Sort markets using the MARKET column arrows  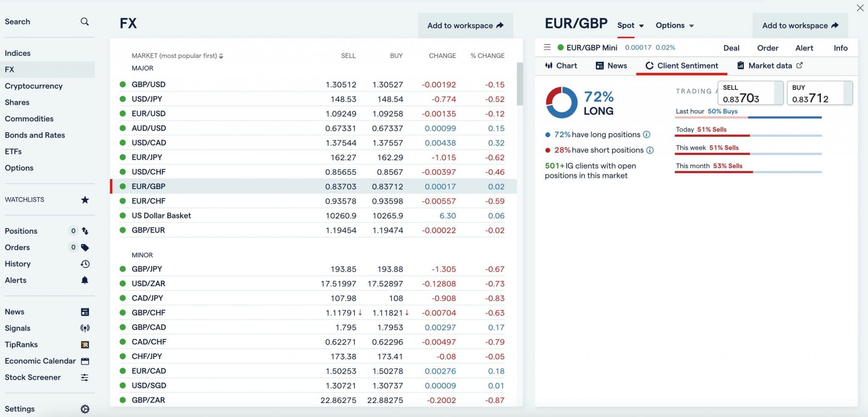(x=221, y=55)
